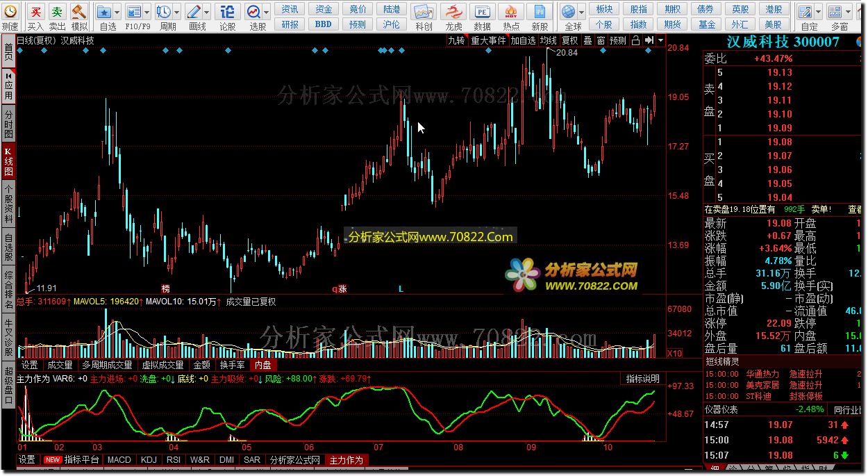Viewport: 868px width, 476px height.
Task: Click the arrow-to-bar icon in chart toolbar
Action: pyautogui.click(x=649, y=40)
